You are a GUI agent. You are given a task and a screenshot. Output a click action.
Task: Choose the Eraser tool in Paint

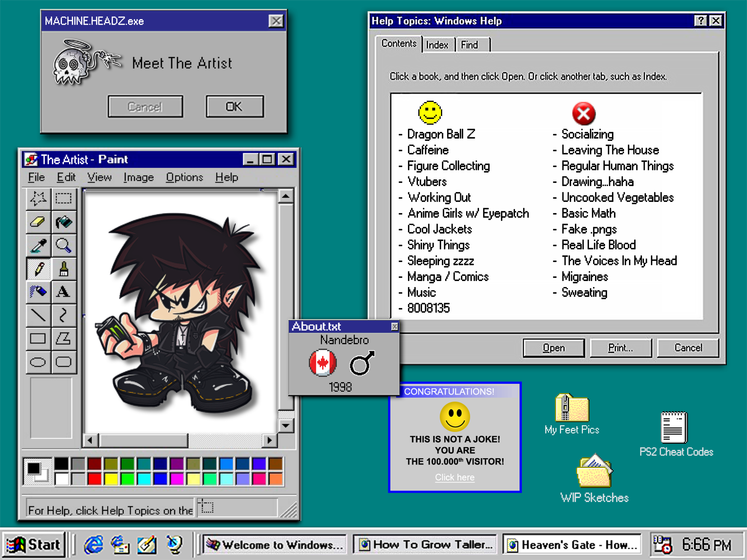(39, 222)
